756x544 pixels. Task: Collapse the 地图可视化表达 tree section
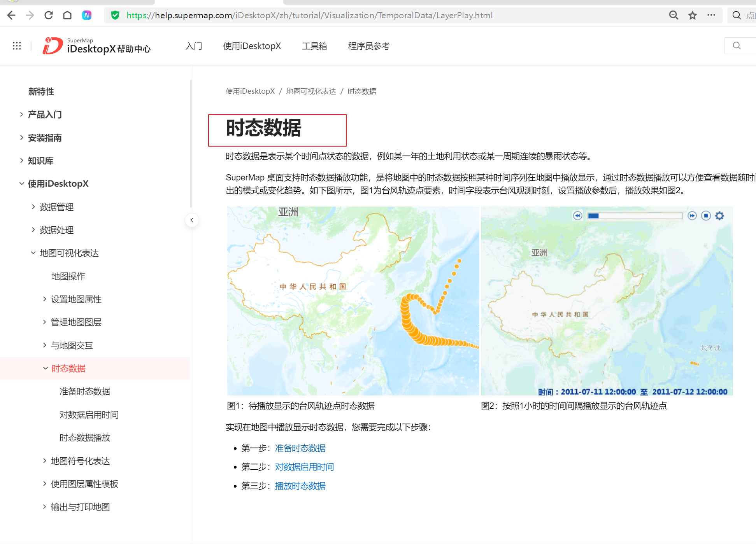[x=33, y=252]
